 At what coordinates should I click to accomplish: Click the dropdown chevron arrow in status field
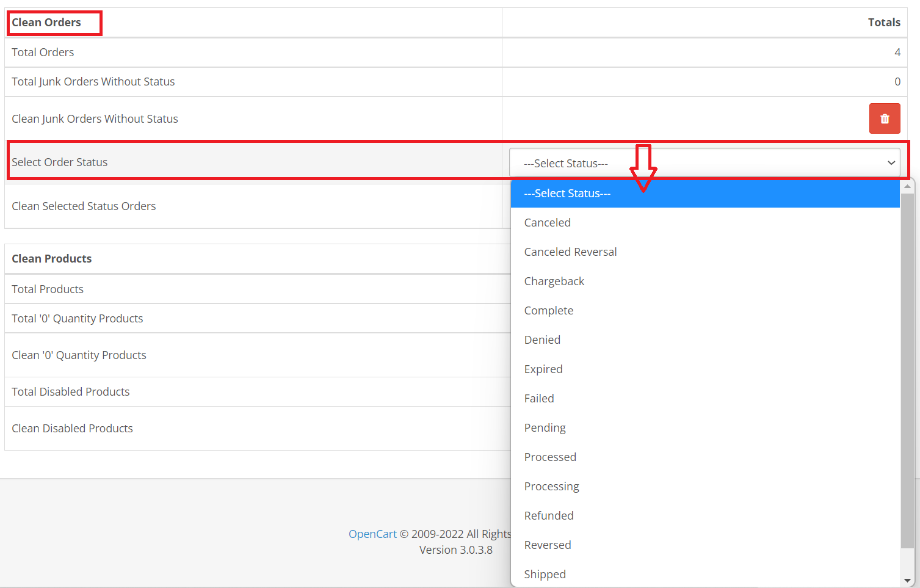pyautogui.click(x=891, y=163)
